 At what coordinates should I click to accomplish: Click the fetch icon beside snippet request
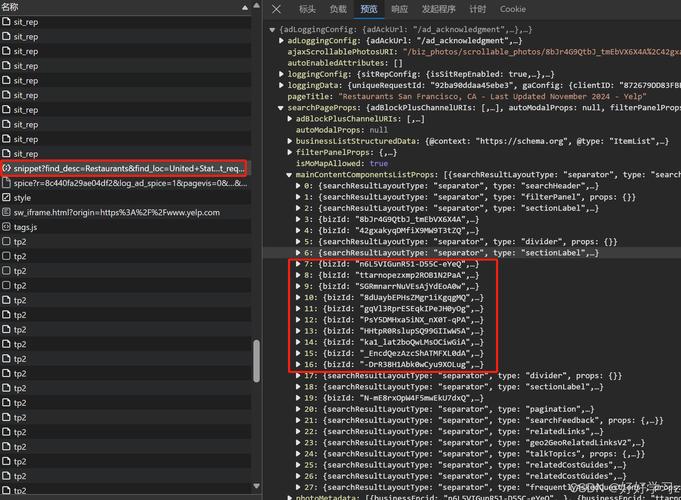click(6, 168)
